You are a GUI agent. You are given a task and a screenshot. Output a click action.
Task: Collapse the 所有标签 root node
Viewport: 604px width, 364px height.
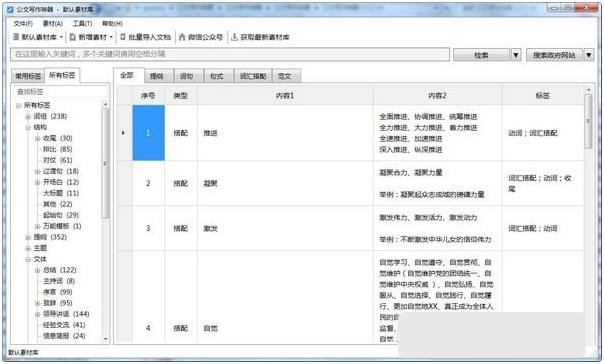(18, 105)
